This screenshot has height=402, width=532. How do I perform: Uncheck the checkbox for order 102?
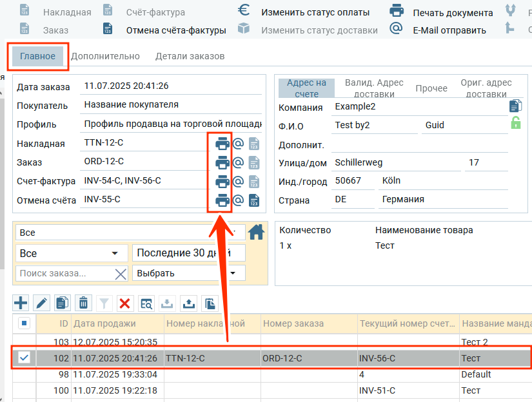click(24, 358)
